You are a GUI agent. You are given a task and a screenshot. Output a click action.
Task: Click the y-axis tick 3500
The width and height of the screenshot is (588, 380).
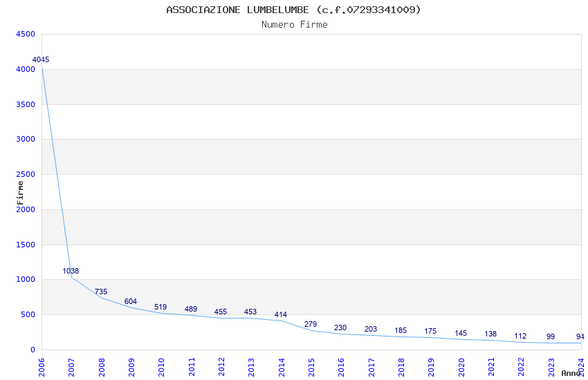pos(26,104)
